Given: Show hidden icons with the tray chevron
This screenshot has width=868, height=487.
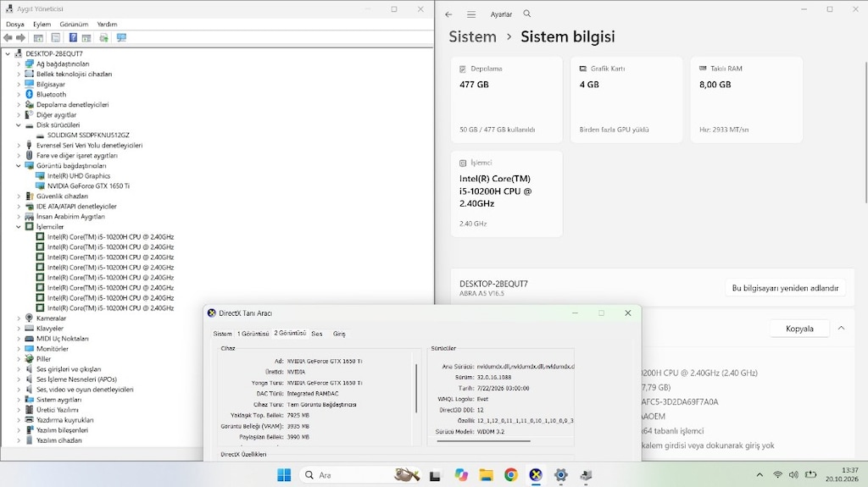Looking at the screenshot, I should click(x=759, y=475).
